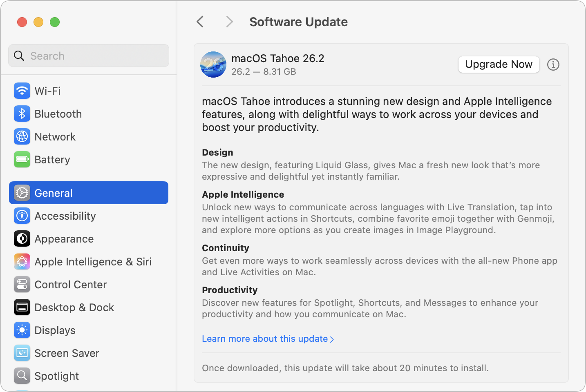Click the Wi-Fi icon in sidebar
This screenshot has height=392, width=586.
pos(22,91)
